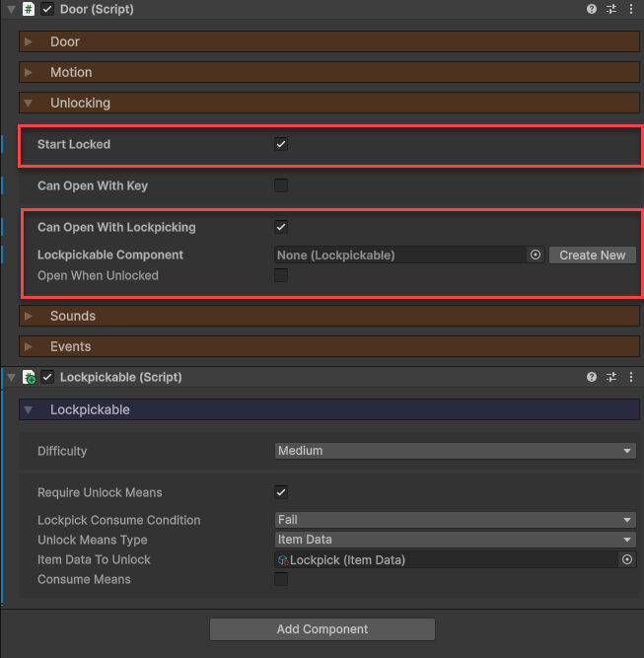Disable the Require Unlock Means checkbox
This screenshot has width=644, height=658.
click(x=281, y=492)
